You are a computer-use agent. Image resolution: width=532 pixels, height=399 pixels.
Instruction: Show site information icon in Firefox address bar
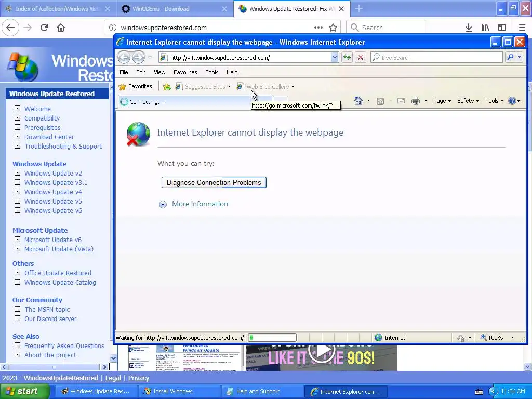[x=113, y=28]
